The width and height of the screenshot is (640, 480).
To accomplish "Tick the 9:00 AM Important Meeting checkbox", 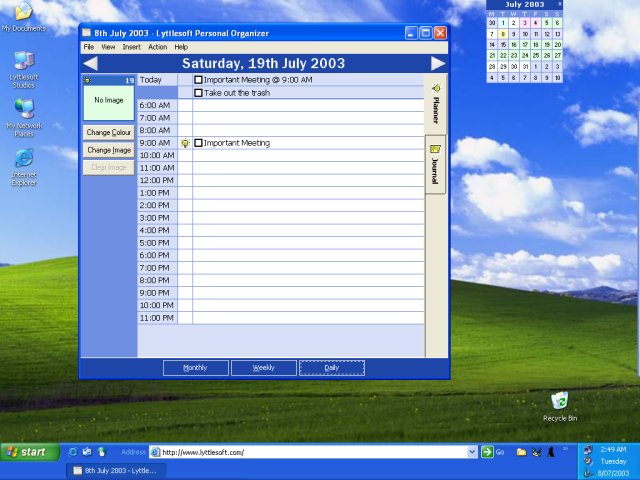I will coord(198,143).
